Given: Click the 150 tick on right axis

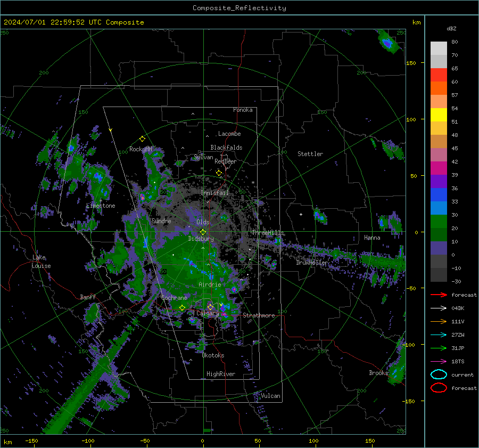Looking at the screenshot, I should tap(411, 63).
